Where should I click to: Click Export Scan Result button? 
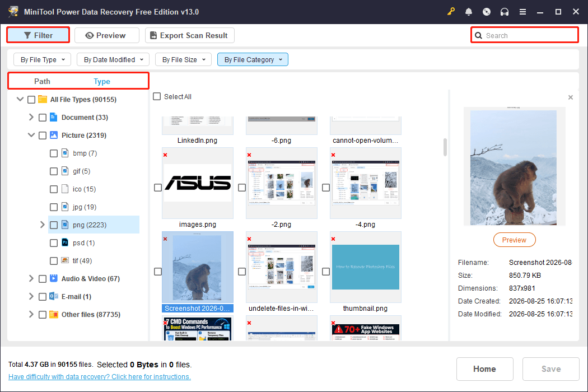pyautogui.click(x=190, y=35)
